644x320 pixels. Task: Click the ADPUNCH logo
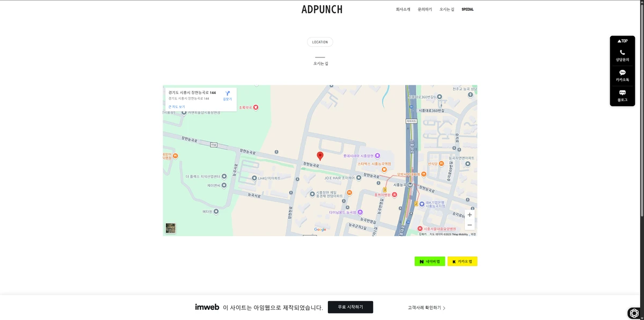click(x=322, y=9)
